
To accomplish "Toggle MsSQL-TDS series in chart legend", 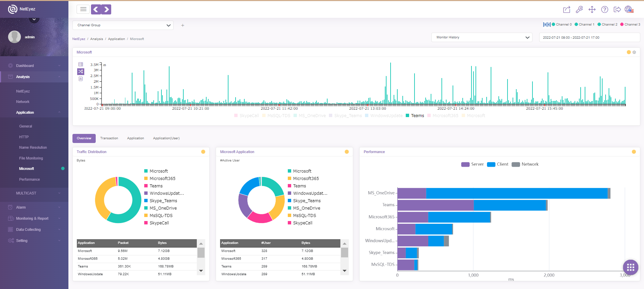I will pos(276,116).
